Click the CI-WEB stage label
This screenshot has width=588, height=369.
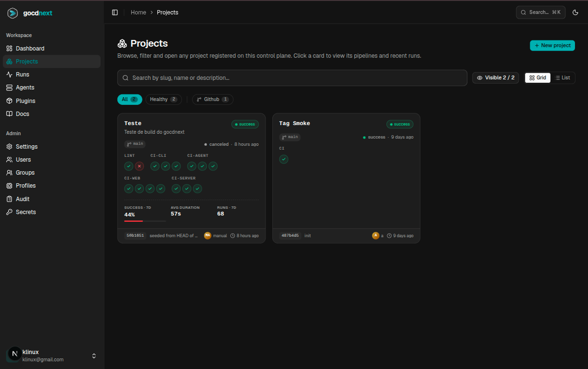[x=132, y=178]
